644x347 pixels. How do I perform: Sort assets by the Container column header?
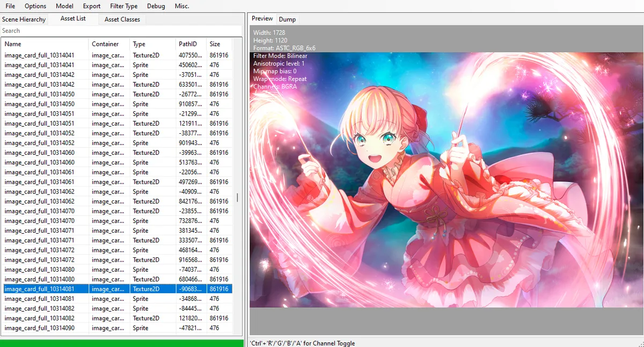(x=109, y=44)
